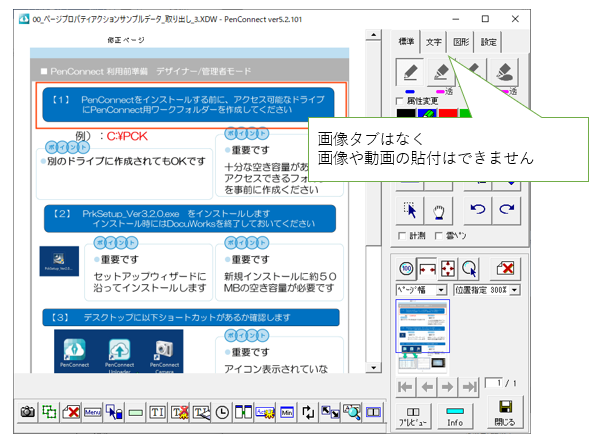
Task: Click the vertical scrollbar down arrow
Action: pyautogui.click(x=373, y=368)
